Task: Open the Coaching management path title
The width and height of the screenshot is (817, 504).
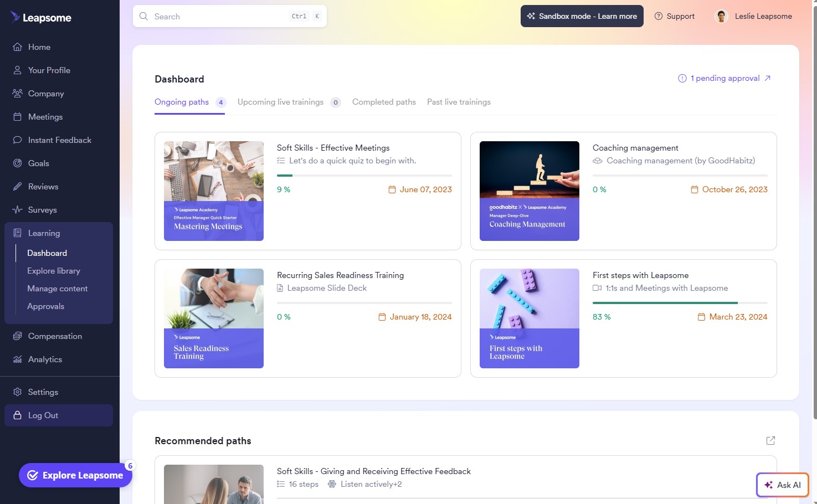Action: coord(635,148)
